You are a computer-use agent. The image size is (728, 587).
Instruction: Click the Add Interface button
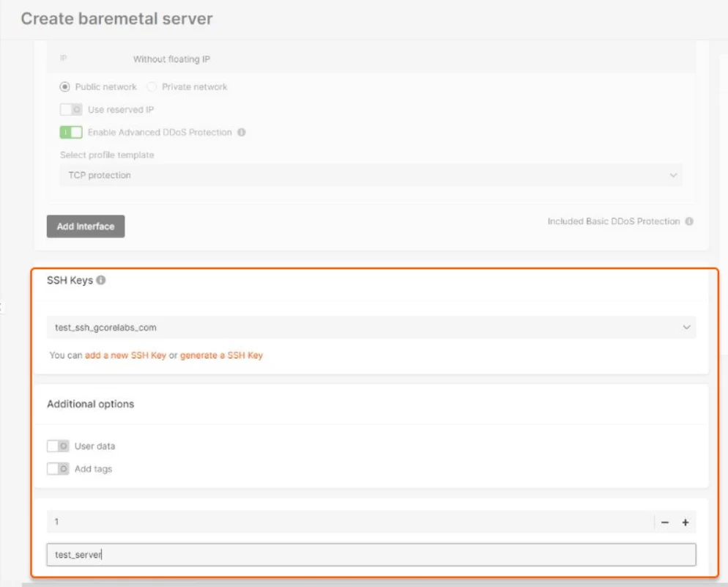(86, 226)
